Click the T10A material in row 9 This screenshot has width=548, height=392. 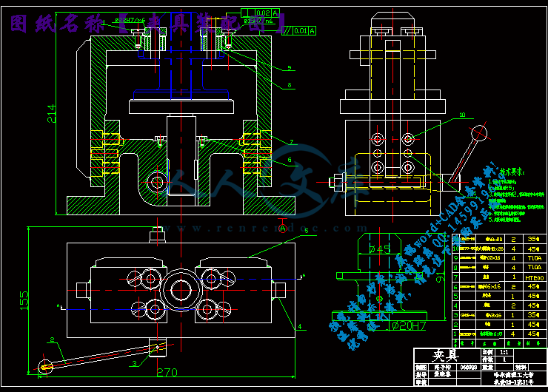535,258
